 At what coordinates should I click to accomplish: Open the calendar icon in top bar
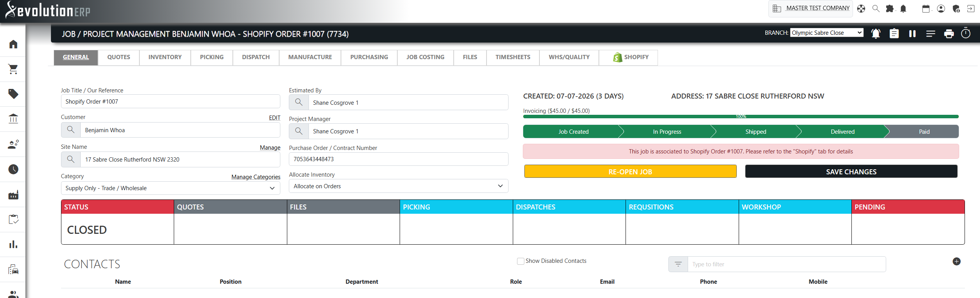click(x=926, y=9)
